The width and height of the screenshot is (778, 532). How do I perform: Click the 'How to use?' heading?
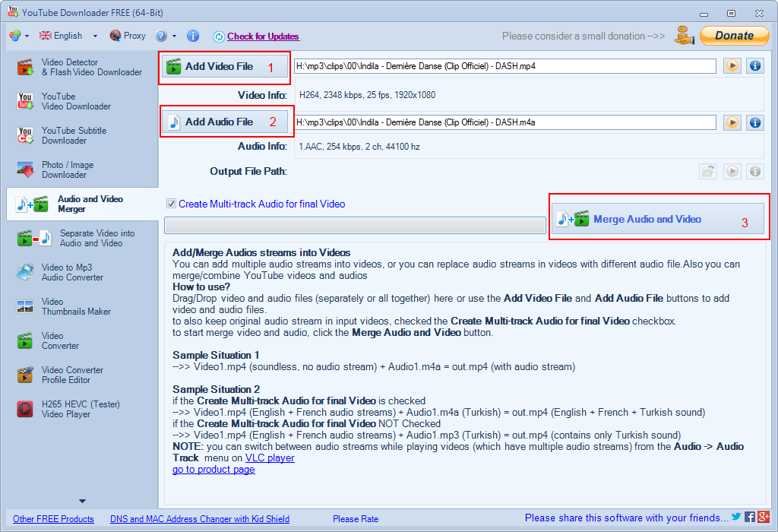pyautogui.click(x=201, y=287)
